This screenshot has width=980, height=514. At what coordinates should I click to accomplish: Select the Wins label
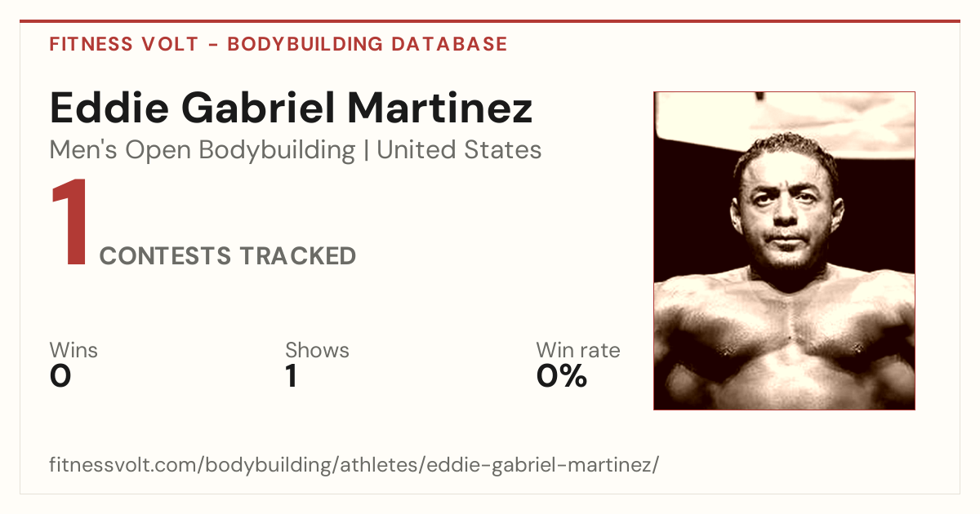tap(73, 351)
